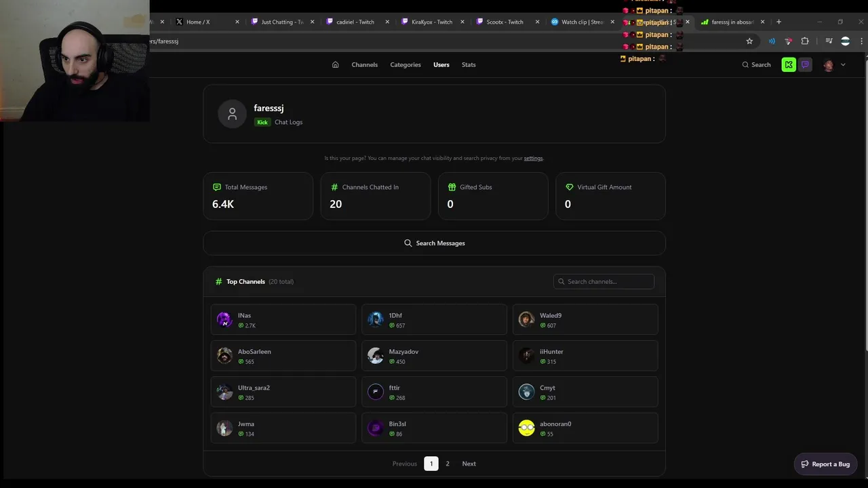Viewport: 868px width, 488px height.
Task: Close the cadiriel Twitch tab
Action: coord(387,22)
